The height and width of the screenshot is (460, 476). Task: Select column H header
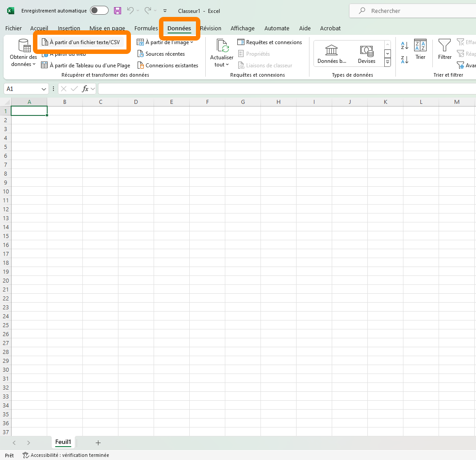coord(278,102)
